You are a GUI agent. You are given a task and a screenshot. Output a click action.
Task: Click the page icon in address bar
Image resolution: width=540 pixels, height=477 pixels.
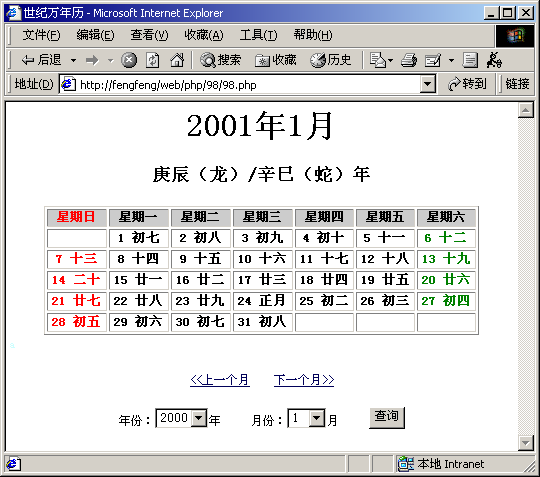68,84
